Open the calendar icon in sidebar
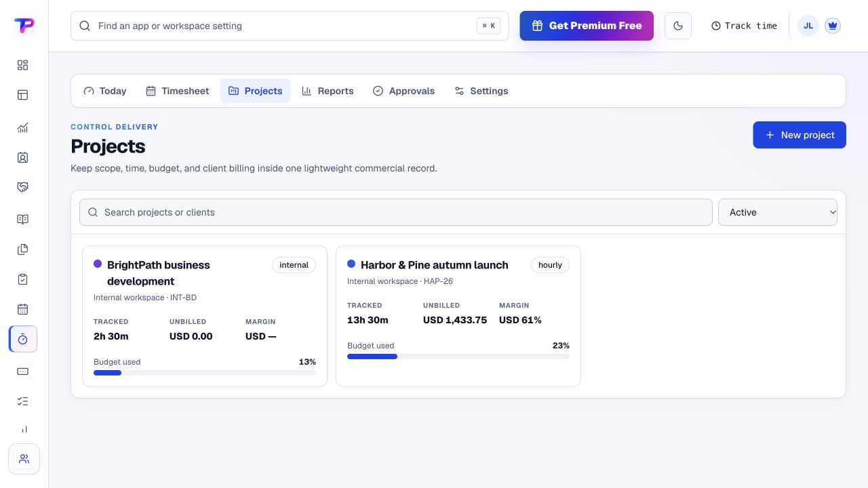The width and height of the screenshot is (868, 488). point(22,309)
